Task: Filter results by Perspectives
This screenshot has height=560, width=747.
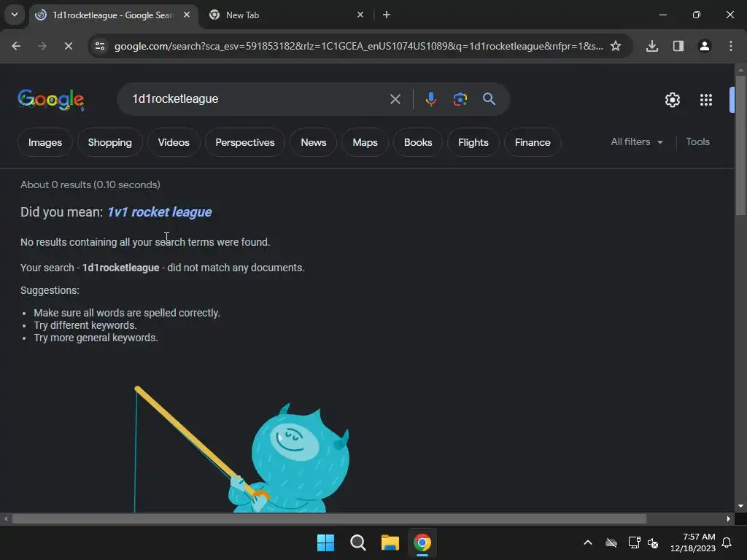Action: tap(245, 142)
